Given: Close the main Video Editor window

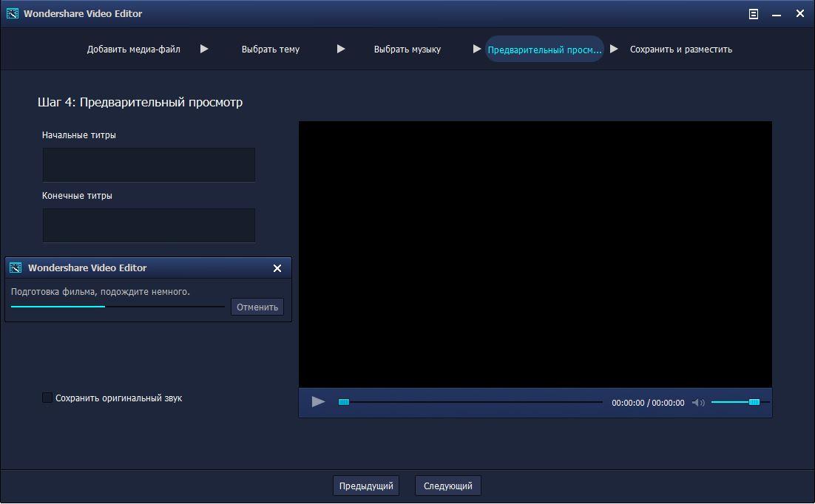Looking at the screenshot, I should (x=800, y=13).
